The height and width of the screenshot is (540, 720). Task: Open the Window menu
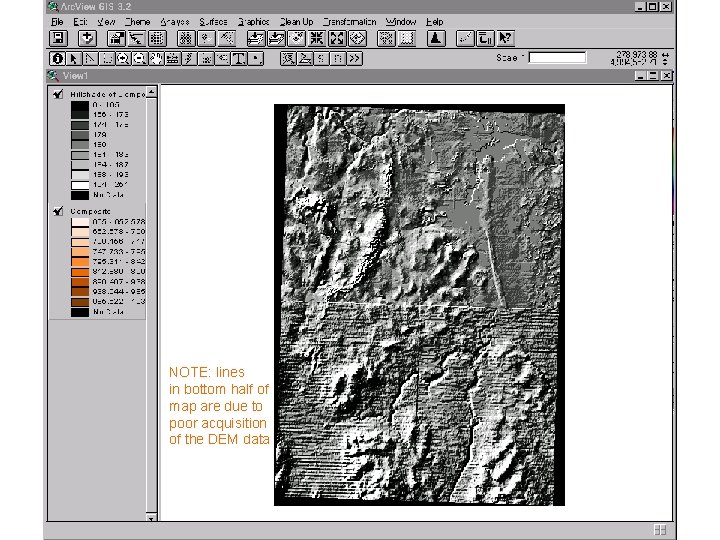point(401,22)
